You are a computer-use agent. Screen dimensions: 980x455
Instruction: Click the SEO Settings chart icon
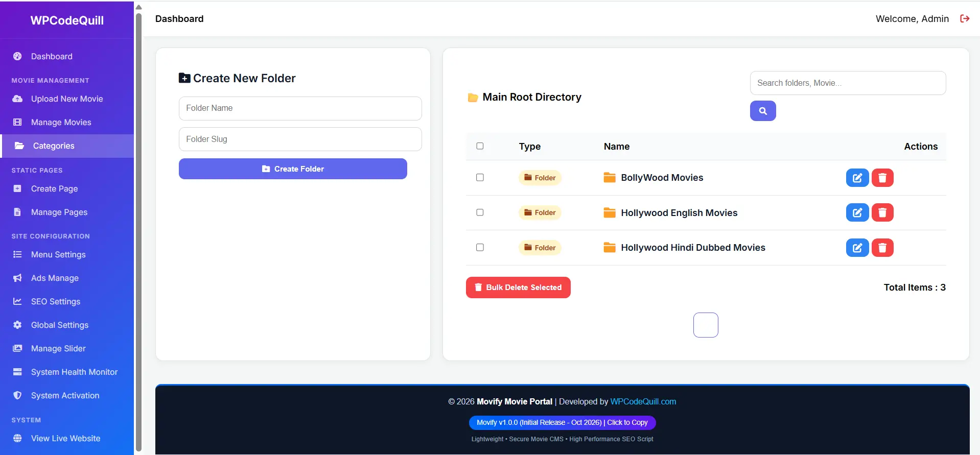click(17, 301)
